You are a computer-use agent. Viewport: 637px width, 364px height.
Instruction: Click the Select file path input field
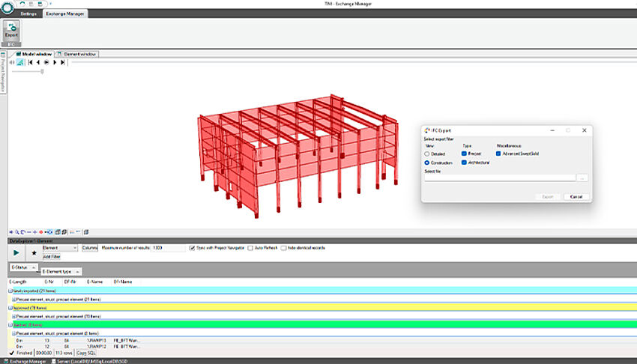pyautogui.click(x=499, y=178)
